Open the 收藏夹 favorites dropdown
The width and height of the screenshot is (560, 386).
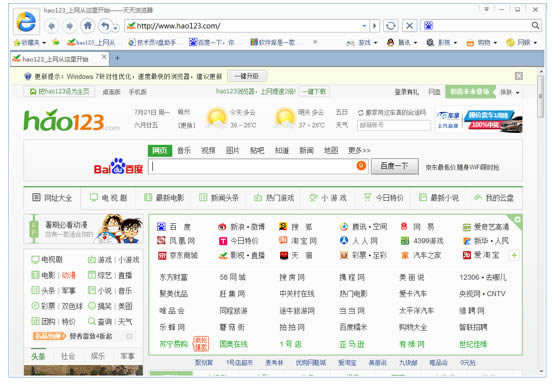30,42
